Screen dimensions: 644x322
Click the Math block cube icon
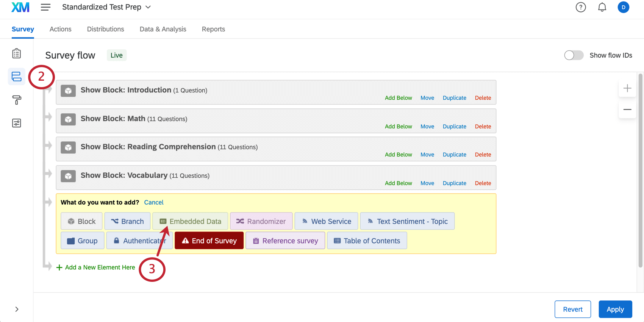68,120
